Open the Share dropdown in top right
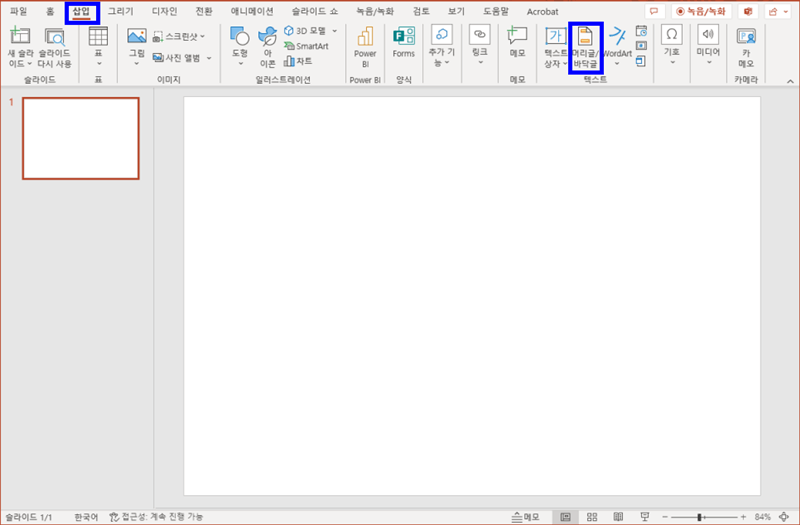Viewport: 800px width, 525px height. (x=779, y=11)
